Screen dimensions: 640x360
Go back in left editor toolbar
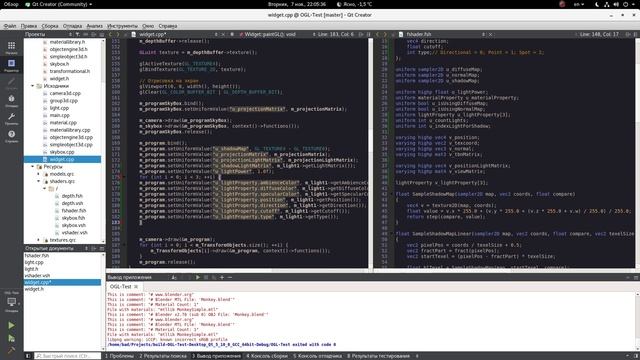111,34
